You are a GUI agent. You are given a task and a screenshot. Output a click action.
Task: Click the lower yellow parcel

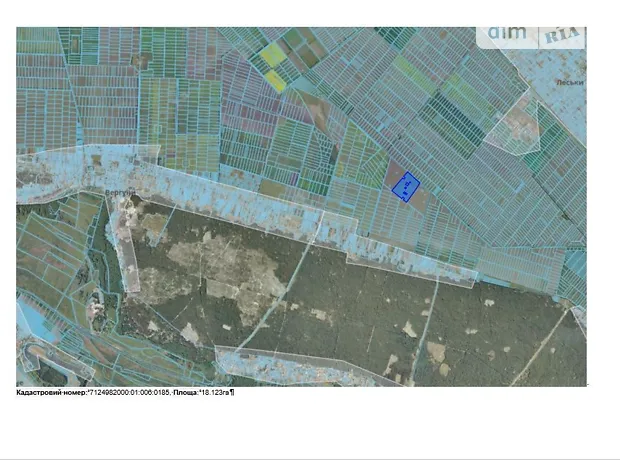(x=275, y=80)
